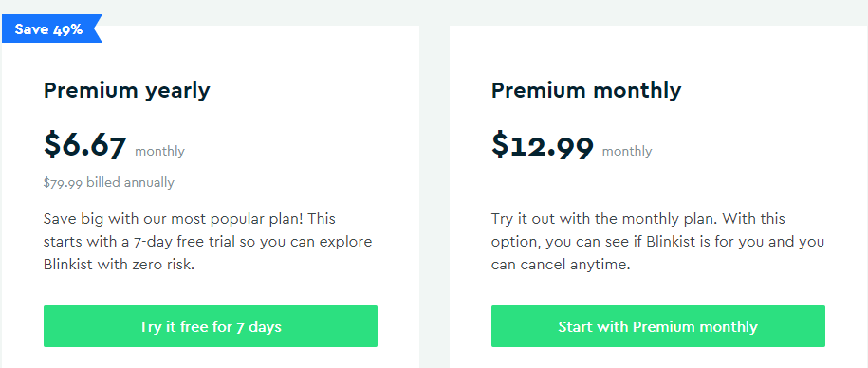Click the 'Blinkist with zero risk' line
868x368 pixels.
[x=119, y=265]
